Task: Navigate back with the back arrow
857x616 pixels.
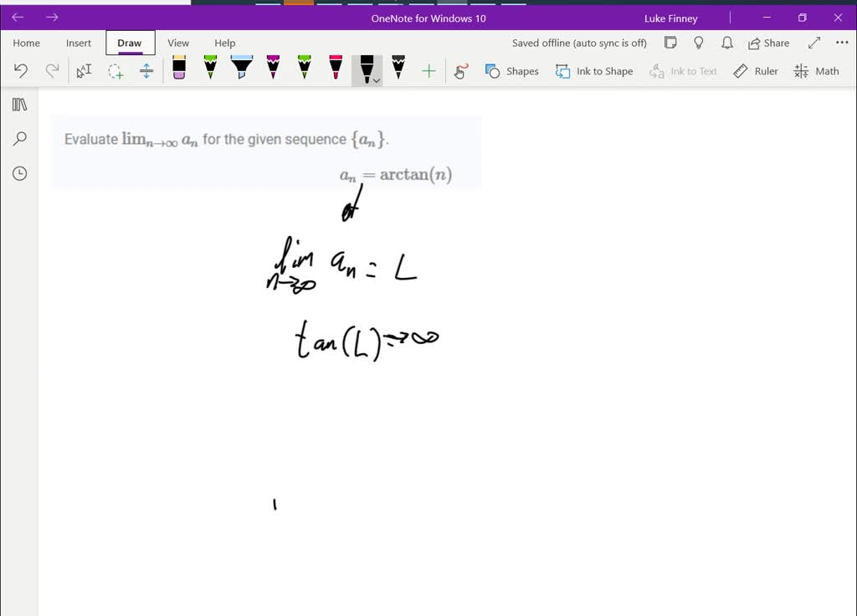Action: click(18, 16)
